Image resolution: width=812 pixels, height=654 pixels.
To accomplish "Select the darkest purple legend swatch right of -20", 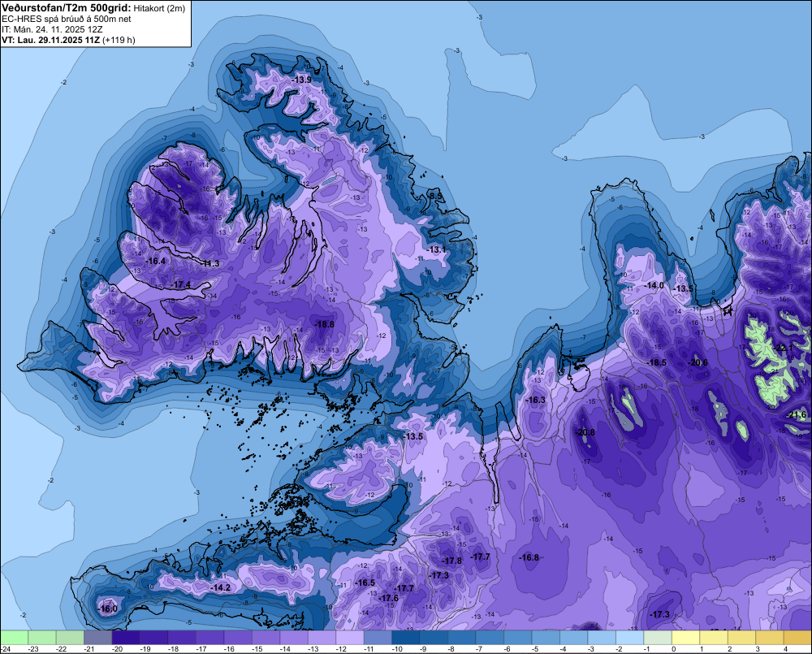I will click(x=126, y=637).
